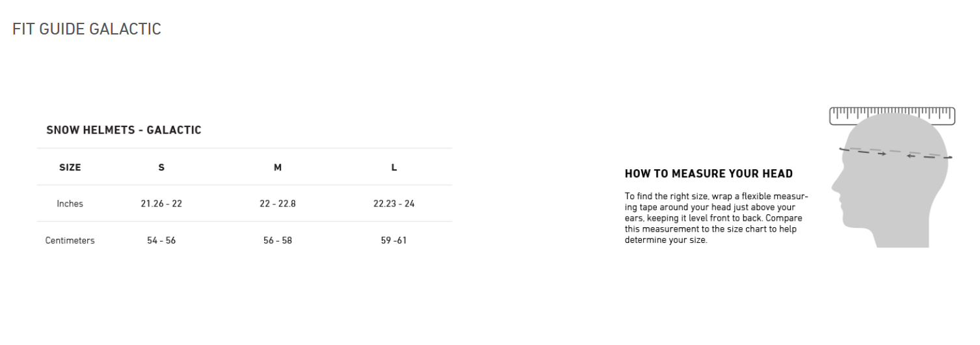This screenshot has width=980, height=345.
Task: Click the L size column header
Action: click(x=394, y=167)
